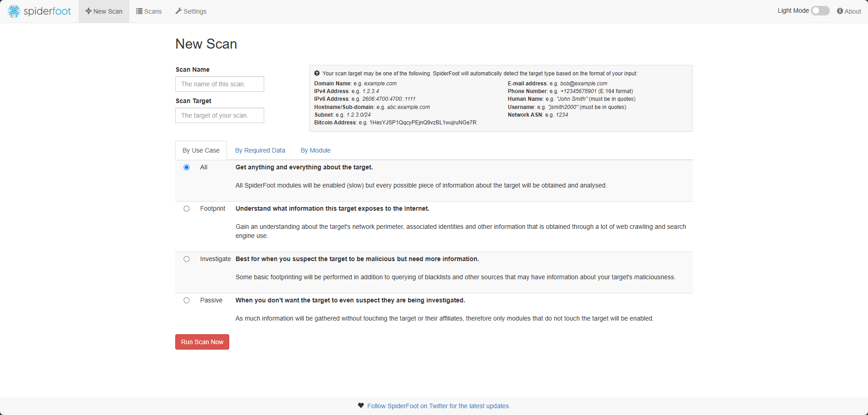Viewport: 868px width, 415px height.
Task: Select the Footprint radio button
Action: pyautogui.click(x=187, y=209)
